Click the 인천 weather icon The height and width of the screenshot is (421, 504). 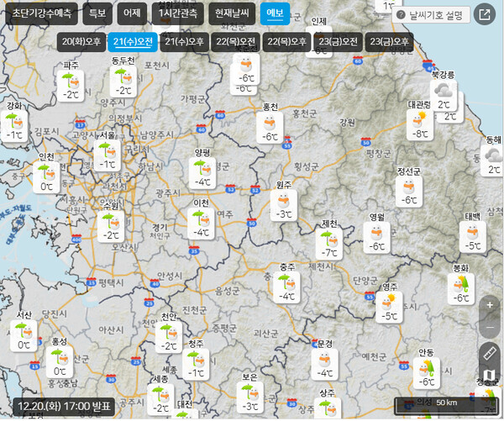coord(46,178)
